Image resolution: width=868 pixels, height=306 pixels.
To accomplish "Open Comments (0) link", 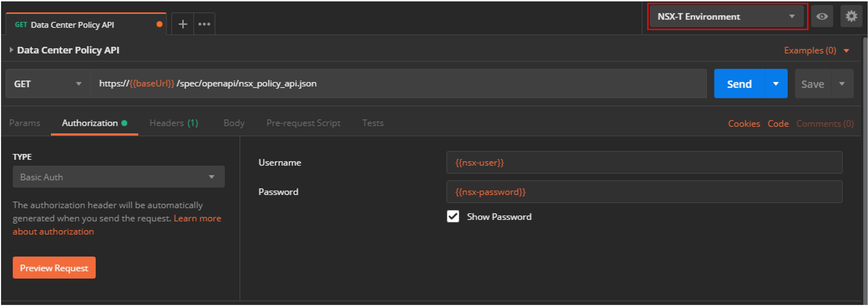I will (825, 124).
